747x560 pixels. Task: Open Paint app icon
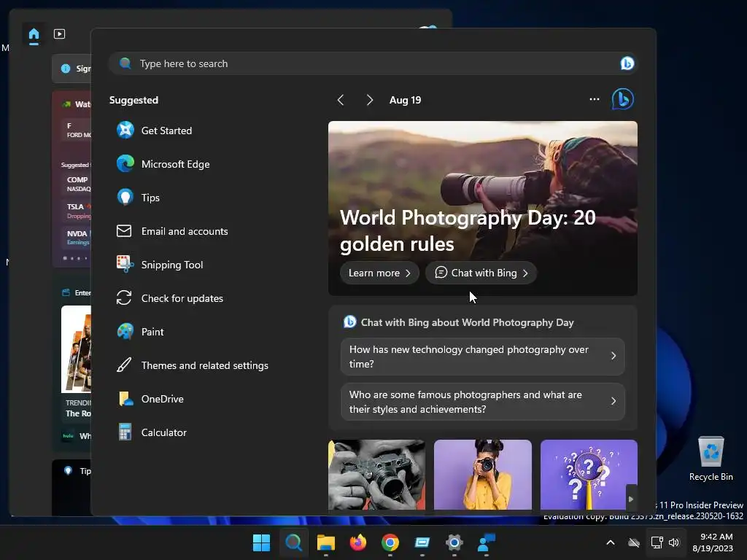pos(125,332)
